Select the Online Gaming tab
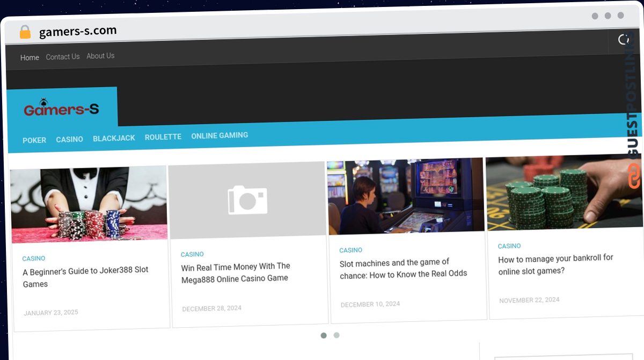Viewport: 644px width, 360px height. (x=219, y=135)
